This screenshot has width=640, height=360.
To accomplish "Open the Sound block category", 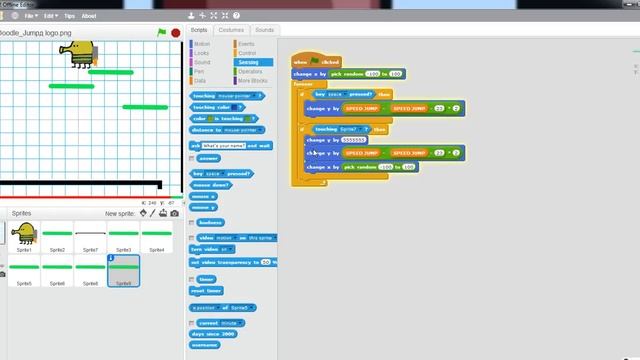I will 202,62.
